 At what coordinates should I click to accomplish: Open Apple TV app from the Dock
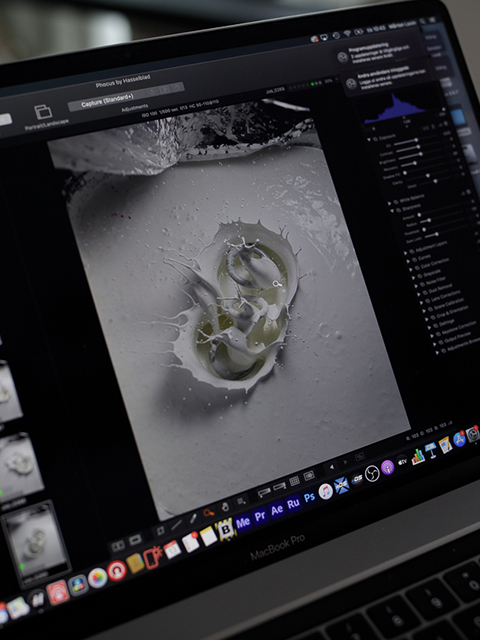(x=402, y=462)
